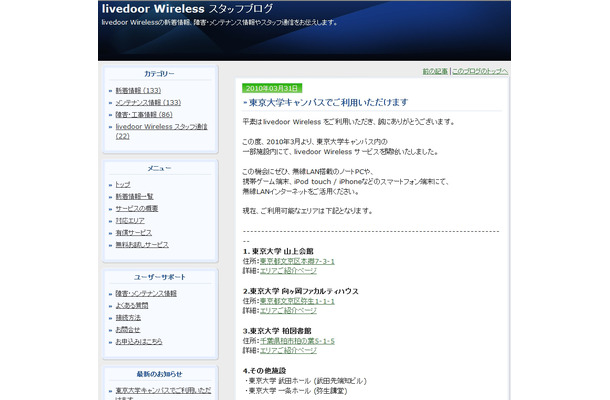Select the カテゴリー sidebar heading

pos(160,74)
